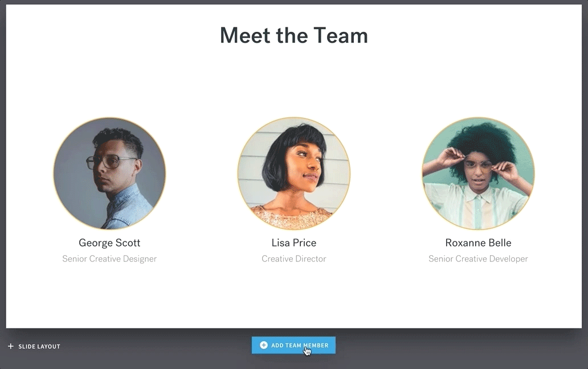Place cursor on the word Team in heading
The width and height of the screenshot is (588, 369).
341,35
